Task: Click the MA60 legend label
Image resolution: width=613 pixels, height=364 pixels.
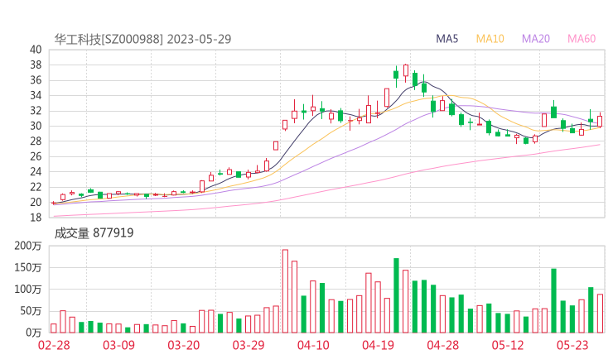Action: click(x=582, y=39)
